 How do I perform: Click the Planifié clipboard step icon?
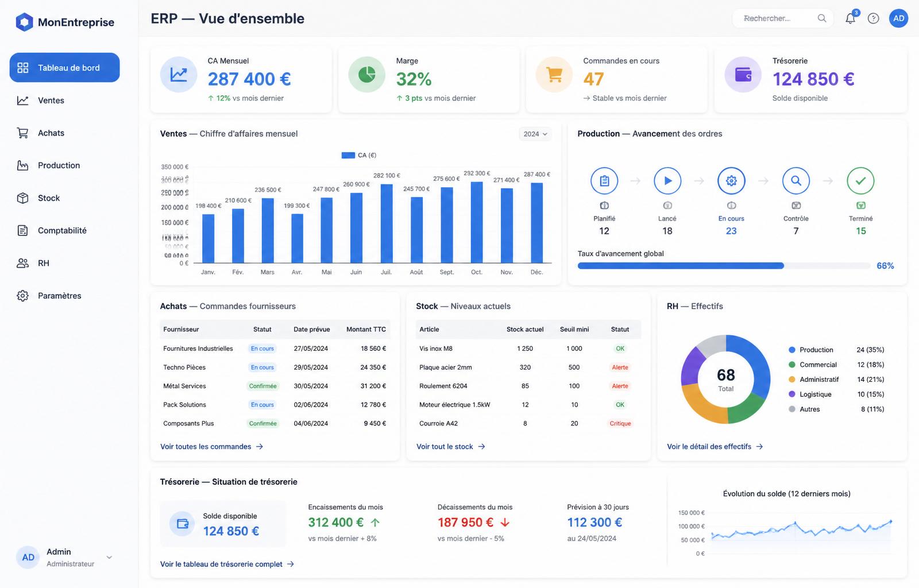(604, 181)
